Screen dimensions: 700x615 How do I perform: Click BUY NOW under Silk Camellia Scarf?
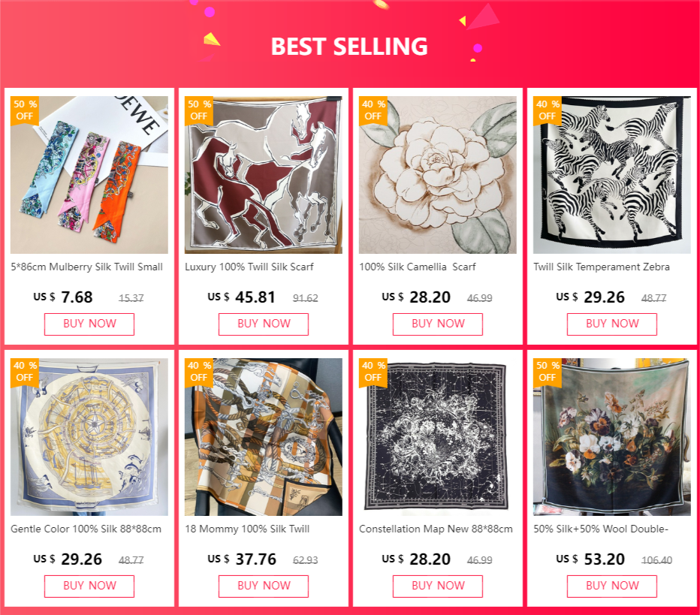point(438,324)
